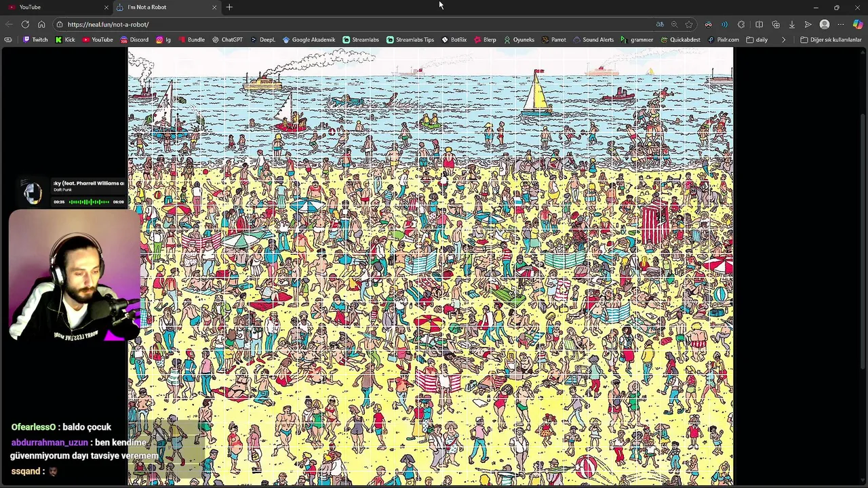868x488 pixels.
Task: Click the yellow sailboat in the sea
Action: [x=537, y=93]
